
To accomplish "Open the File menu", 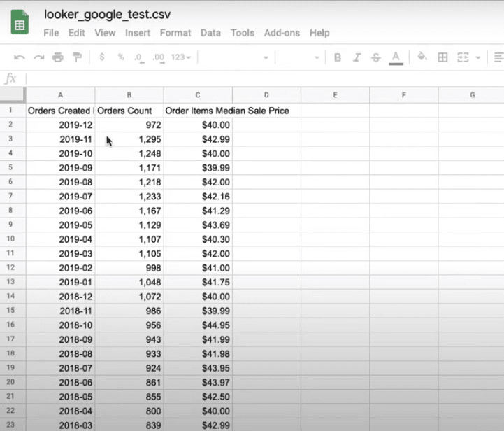I will pos(51,33).
